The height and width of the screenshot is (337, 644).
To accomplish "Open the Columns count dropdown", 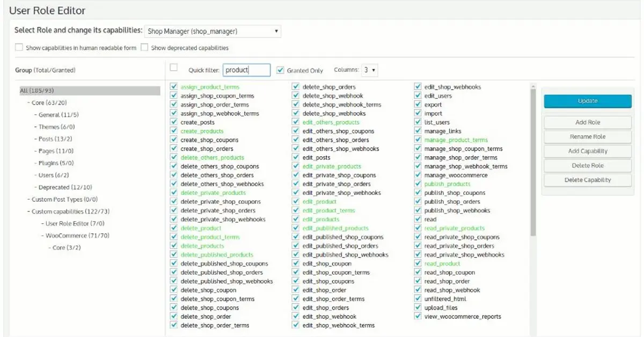I will coord(369,70).
